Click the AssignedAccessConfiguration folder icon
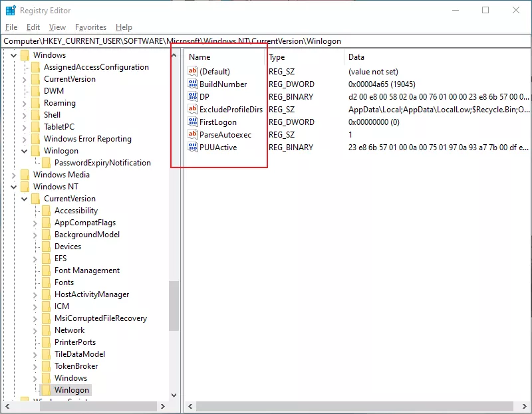The image size is (532, 414). click(36, 67)
